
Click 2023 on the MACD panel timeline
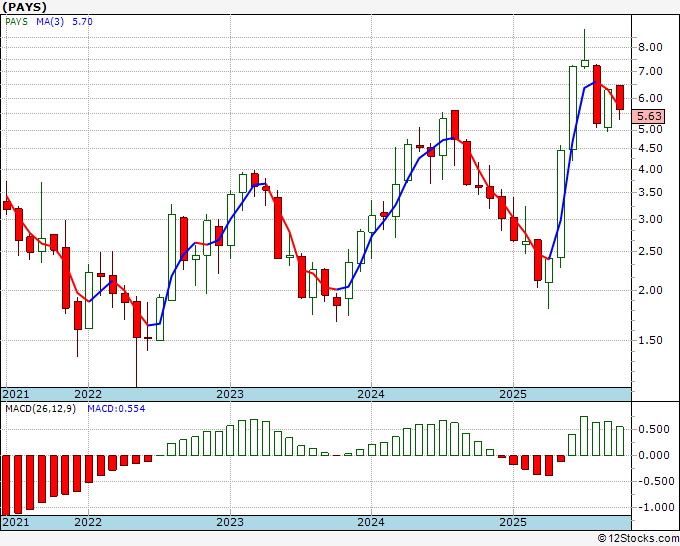click(x=230, y=522)
